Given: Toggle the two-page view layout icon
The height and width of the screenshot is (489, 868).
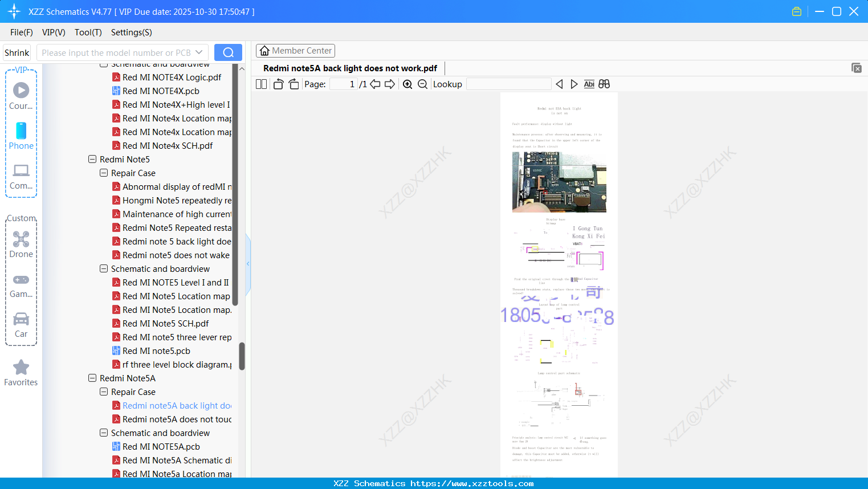Looking at the screenshot, I should coord(261,84).
